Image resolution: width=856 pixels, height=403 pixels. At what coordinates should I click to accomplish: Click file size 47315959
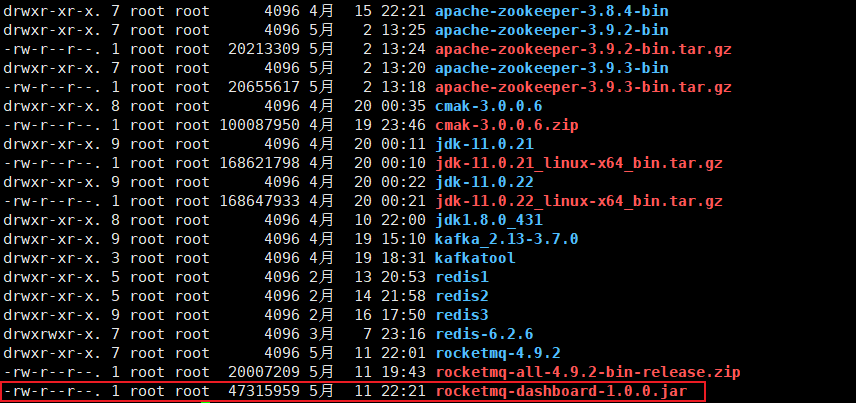point(264,391)
